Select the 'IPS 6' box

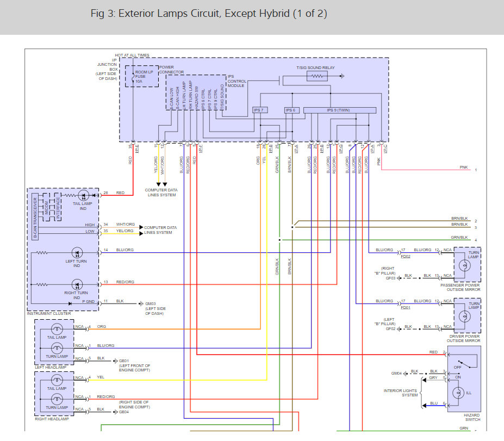(292, 110)
